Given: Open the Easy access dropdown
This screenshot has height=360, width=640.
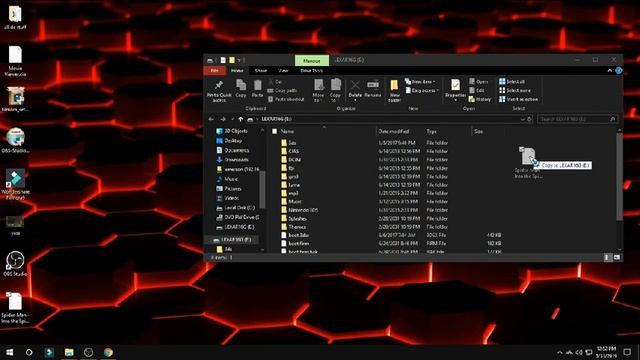Looking at the screenshot, I should (x=422, y=90).
